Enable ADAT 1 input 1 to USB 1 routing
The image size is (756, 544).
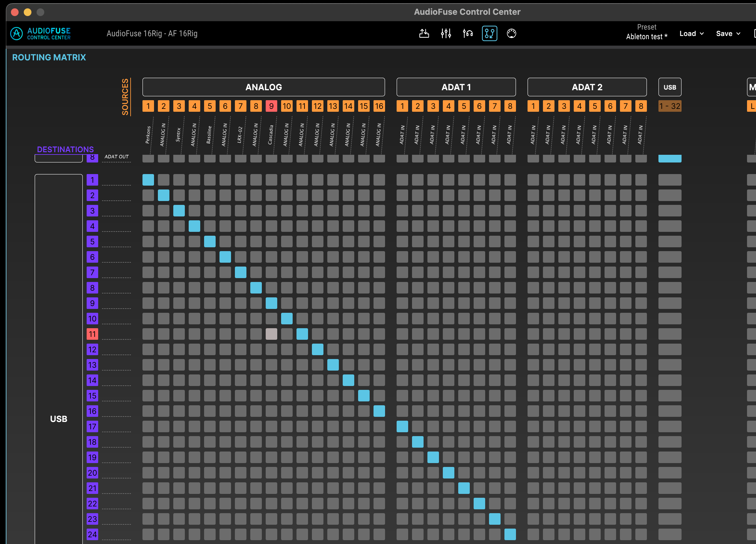[402, 180]
